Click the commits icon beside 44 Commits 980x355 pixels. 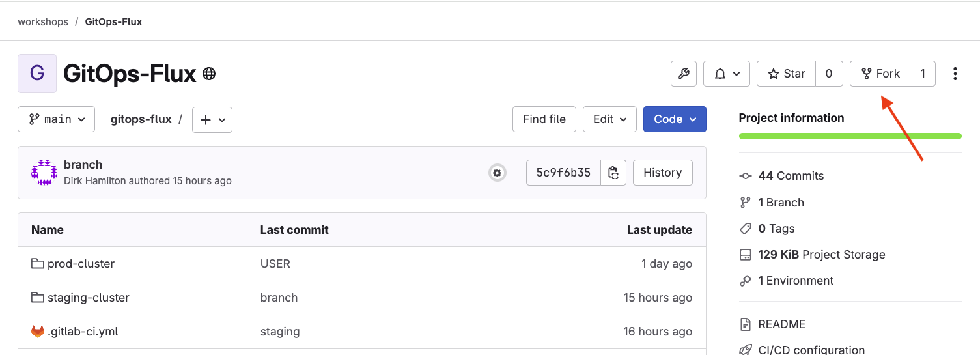point(746,176)
